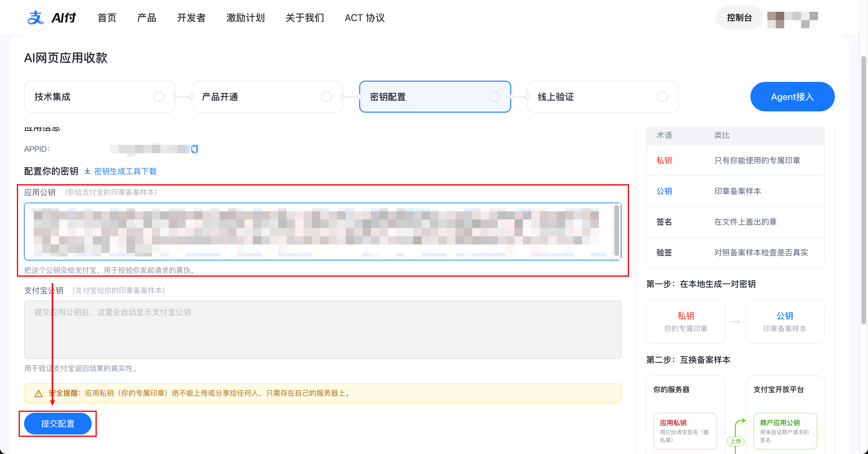This screenshot has width=868, height=454.
Task: Click the heading 第二步：互换备案样本
Action: tap(688, 360)
